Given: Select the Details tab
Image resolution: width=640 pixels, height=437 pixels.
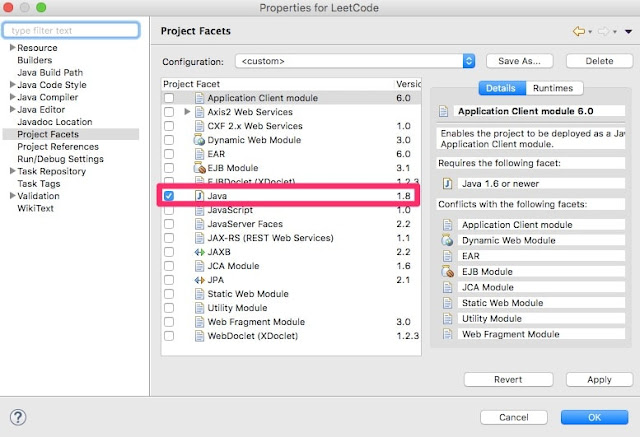Looking at the screenshot, I should (x=501, y=88).
